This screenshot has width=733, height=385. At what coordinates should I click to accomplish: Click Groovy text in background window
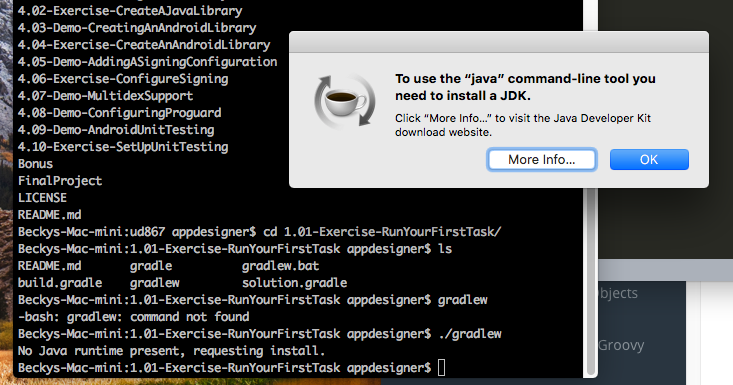tap(621, 345)
